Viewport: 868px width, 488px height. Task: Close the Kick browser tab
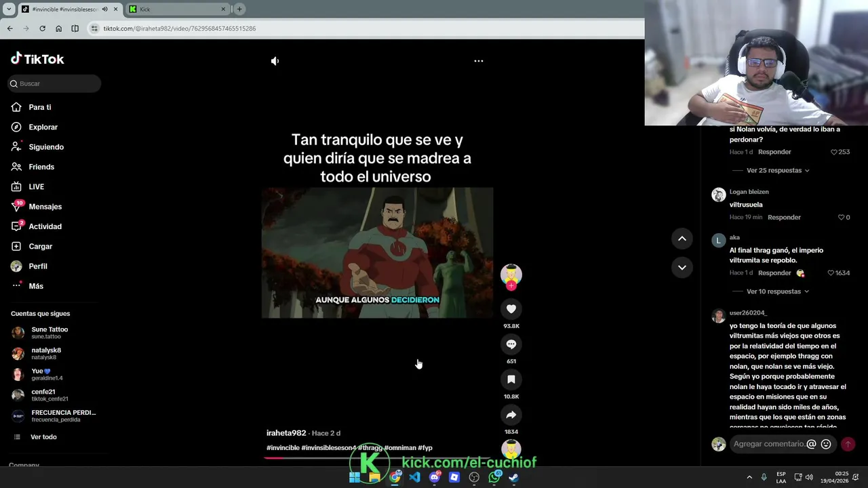pos(223,9)
